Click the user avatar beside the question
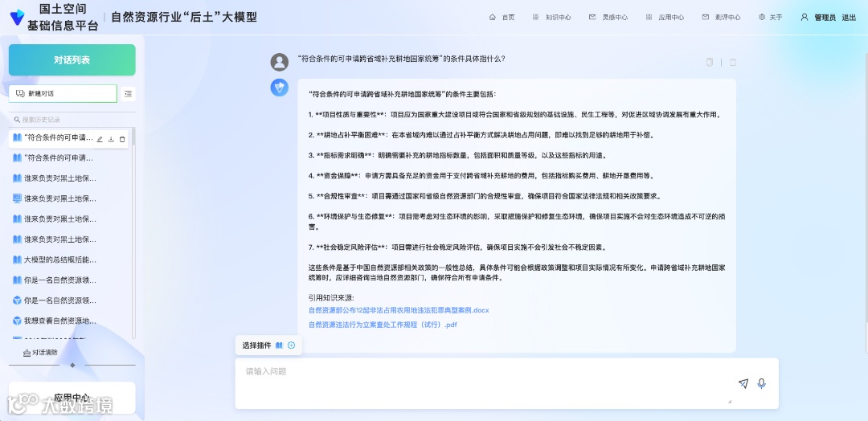The width and height of the screenshot is (868, 421). (x=280, y=62)
